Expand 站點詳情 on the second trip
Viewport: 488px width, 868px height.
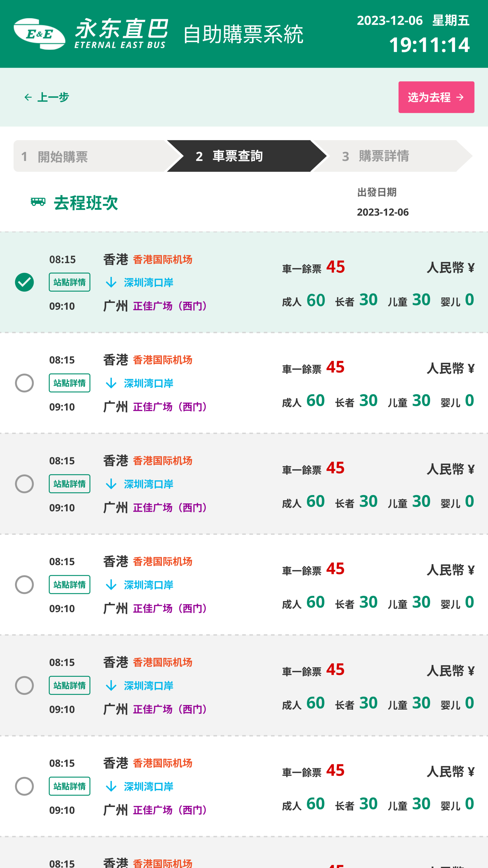[69, 383]
